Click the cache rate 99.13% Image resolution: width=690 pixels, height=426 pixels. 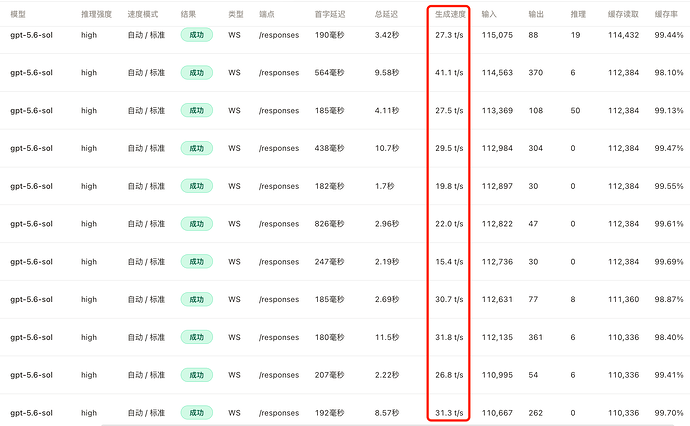click(669, 110)
